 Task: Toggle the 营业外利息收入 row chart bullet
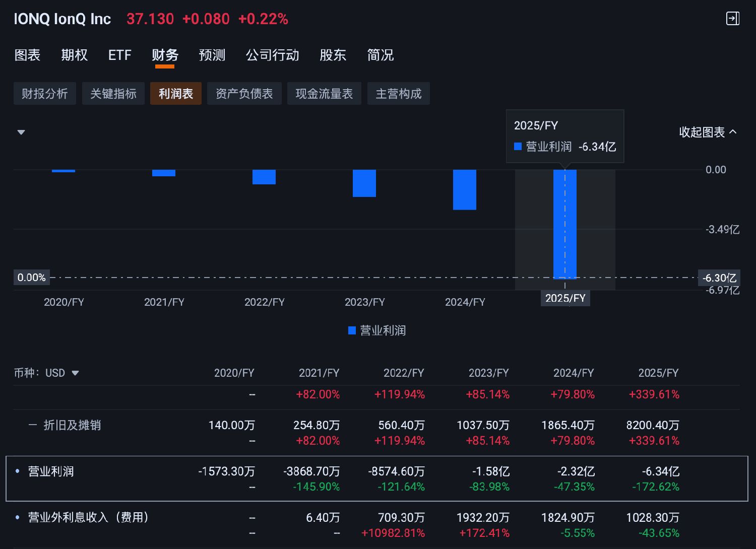pyautogui.click(x=18, y=517)
